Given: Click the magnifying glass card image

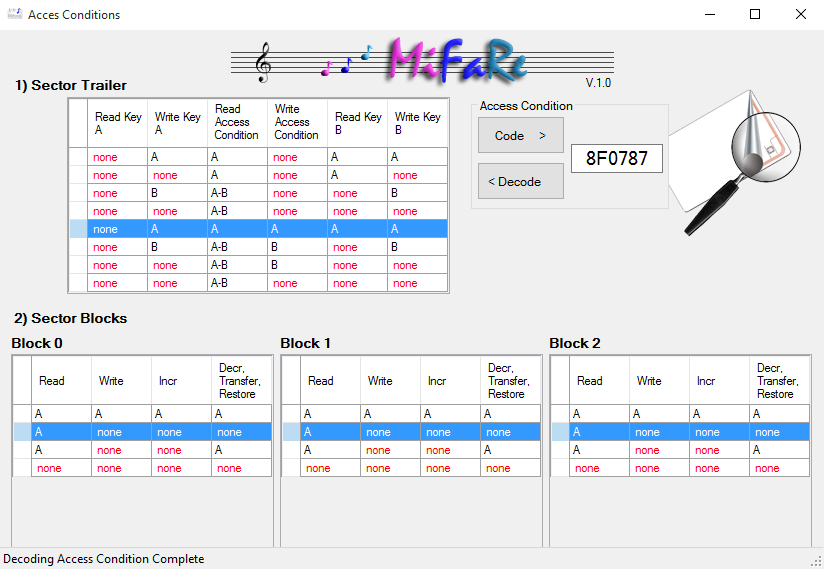Looking at the screenshot, I should [736, 163].
